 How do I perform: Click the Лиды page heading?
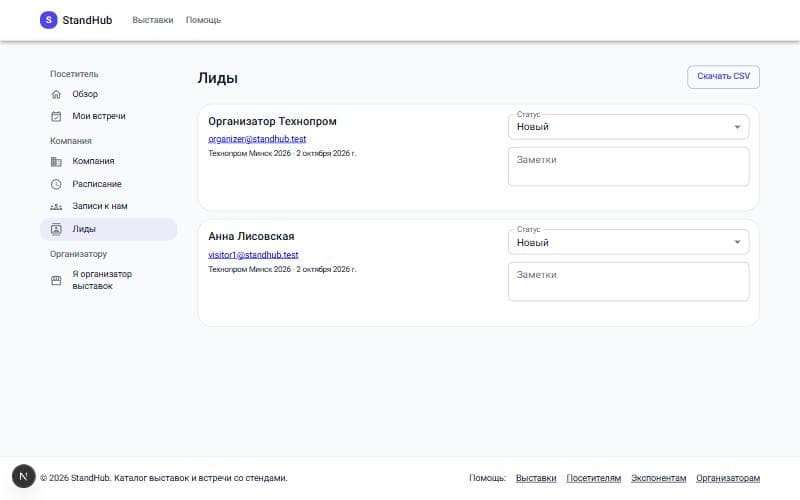pos(218,78)
